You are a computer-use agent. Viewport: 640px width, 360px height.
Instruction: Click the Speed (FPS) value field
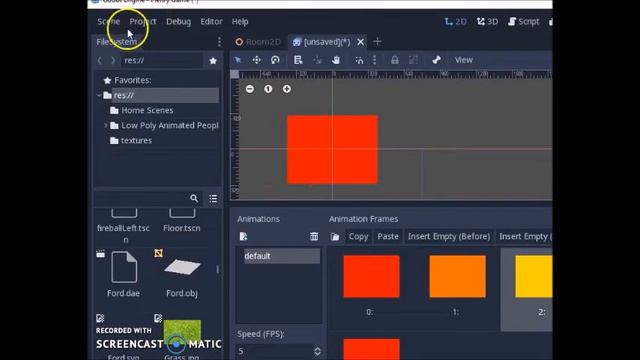coord(274,351)
